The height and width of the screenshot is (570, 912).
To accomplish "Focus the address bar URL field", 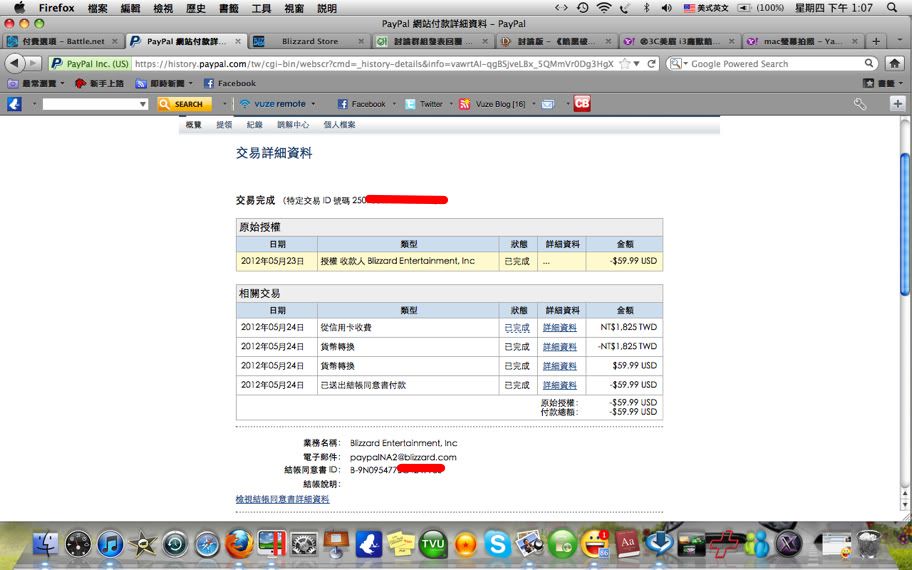I will click(374, 63).
